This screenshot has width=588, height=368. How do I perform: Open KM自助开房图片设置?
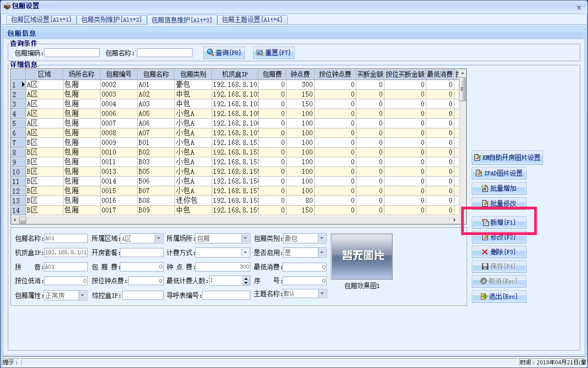[x=507, y=158]
